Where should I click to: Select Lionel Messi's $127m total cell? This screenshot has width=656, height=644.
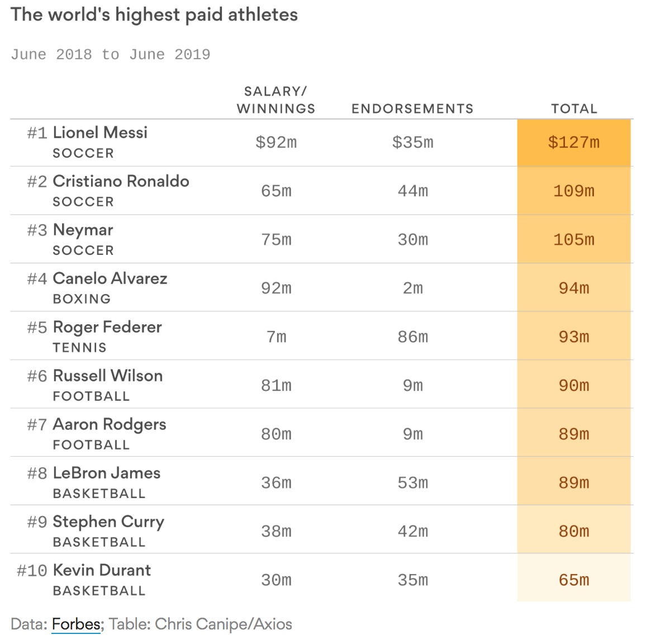point(574,143)
